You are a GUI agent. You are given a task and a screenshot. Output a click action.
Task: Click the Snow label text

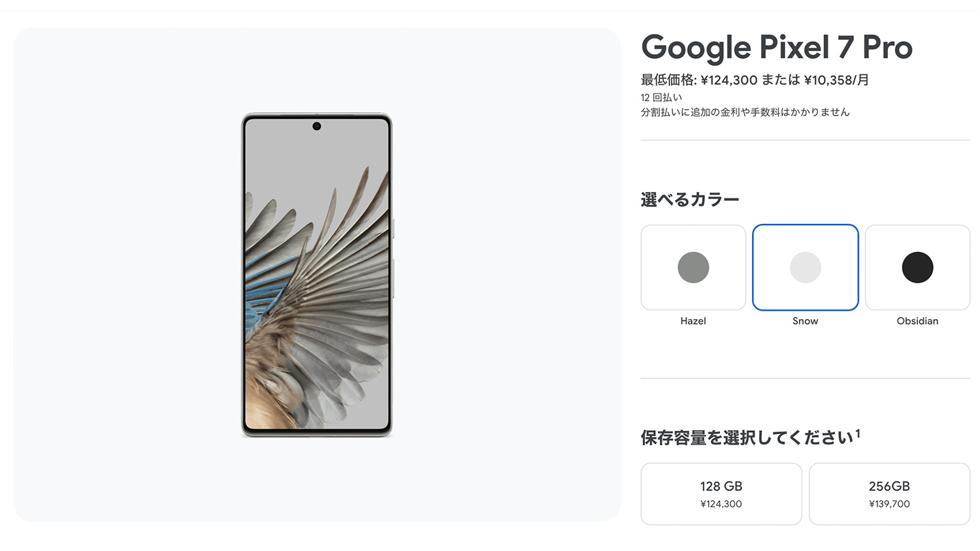pyautogui.click(x=805, y=321)
